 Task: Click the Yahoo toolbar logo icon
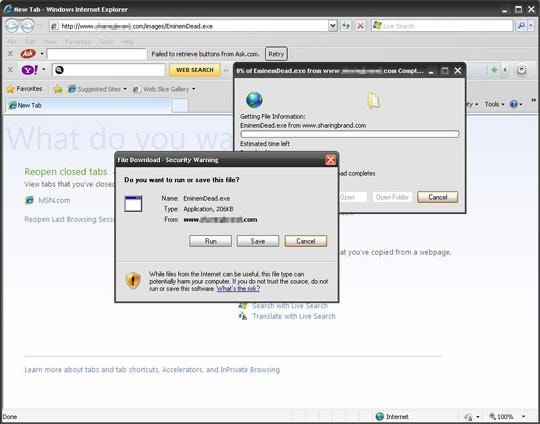[x=30, y=70]
